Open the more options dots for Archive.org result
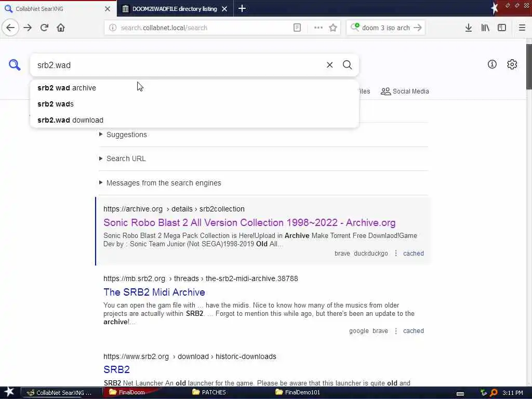This screenshot has width=532, height=399. tap(395, 254)
